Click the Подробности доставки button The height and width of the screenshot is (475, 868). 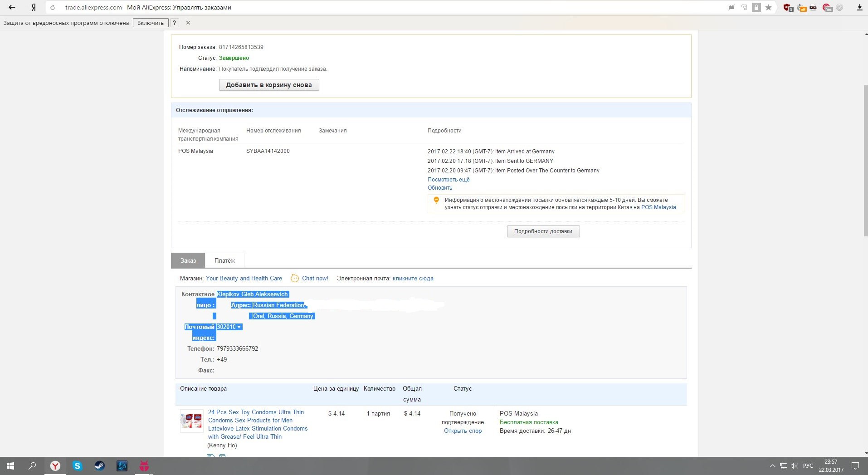click(543, 231)
